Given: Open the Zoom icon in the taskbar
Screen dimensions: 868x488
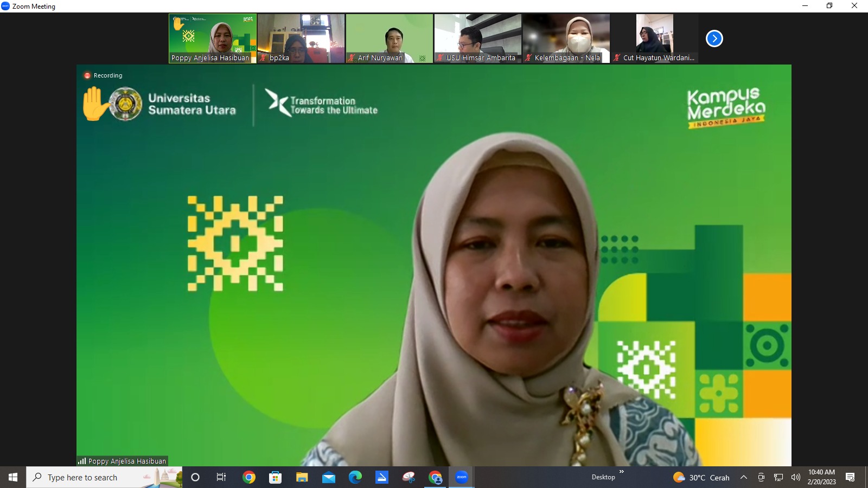Looking at the screenshot, I should click(x=461, y=477).
